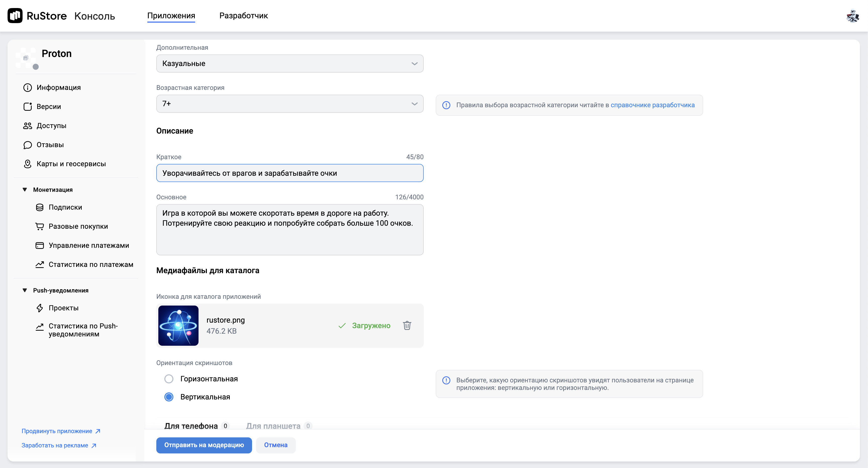The height and width of the screenshot is (468, 868).
Task: Click the Карты и геосервисы pin icon
Action: pyautogui.click(x=28, y=164)
